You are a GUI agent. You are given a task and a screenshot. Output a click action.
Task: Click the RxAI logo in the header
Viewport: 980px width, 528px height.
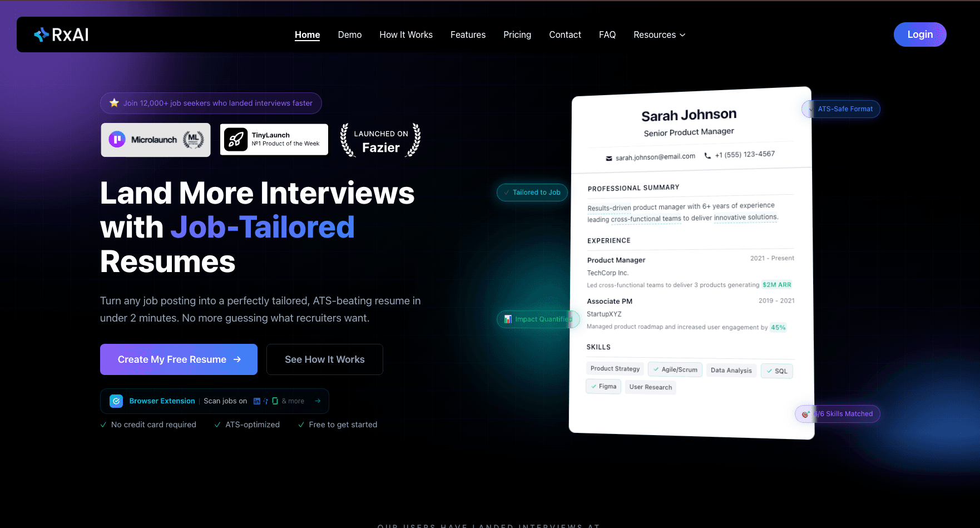(61, 34)
